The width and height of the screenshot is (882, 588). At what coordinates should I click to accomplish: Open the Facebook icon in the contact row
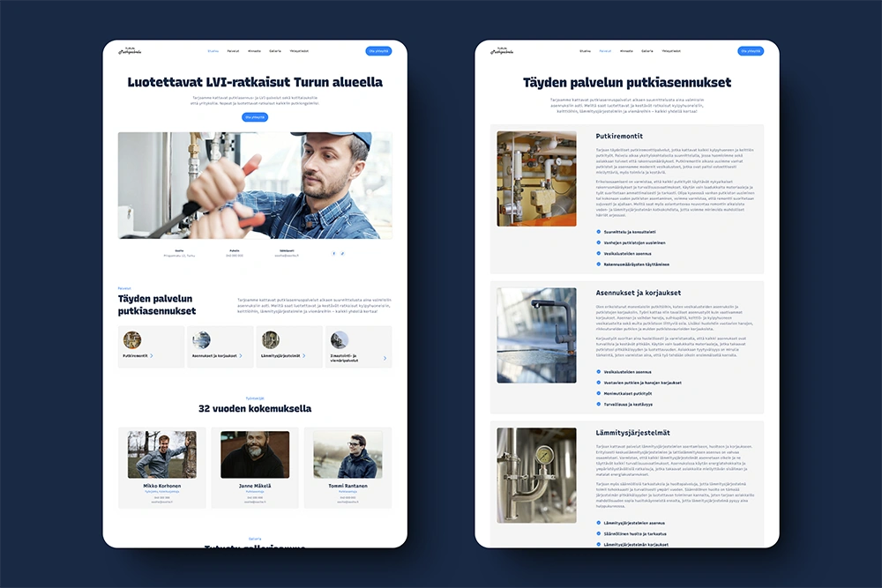333,254
